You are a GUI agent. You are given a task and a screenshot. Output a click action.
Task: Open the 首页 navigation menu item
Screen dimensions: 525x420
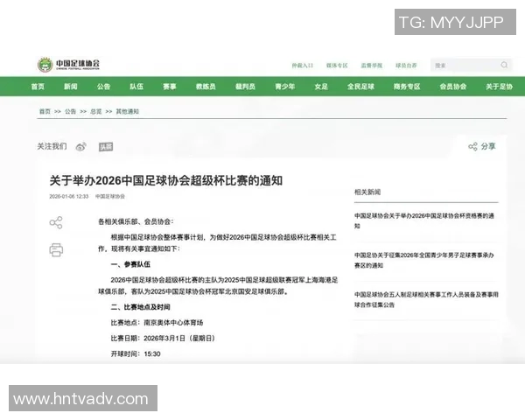tap(38, 87)
